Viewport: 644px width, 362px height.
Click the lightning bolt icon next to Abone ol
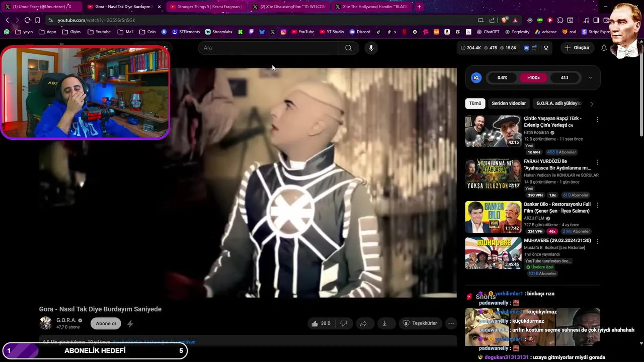[x=130, y=324]
